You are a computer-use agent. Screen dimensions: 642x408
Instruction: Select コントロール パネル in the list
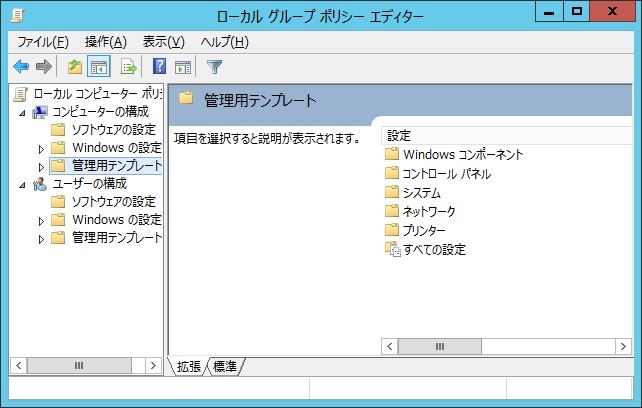tap(447, 174)
